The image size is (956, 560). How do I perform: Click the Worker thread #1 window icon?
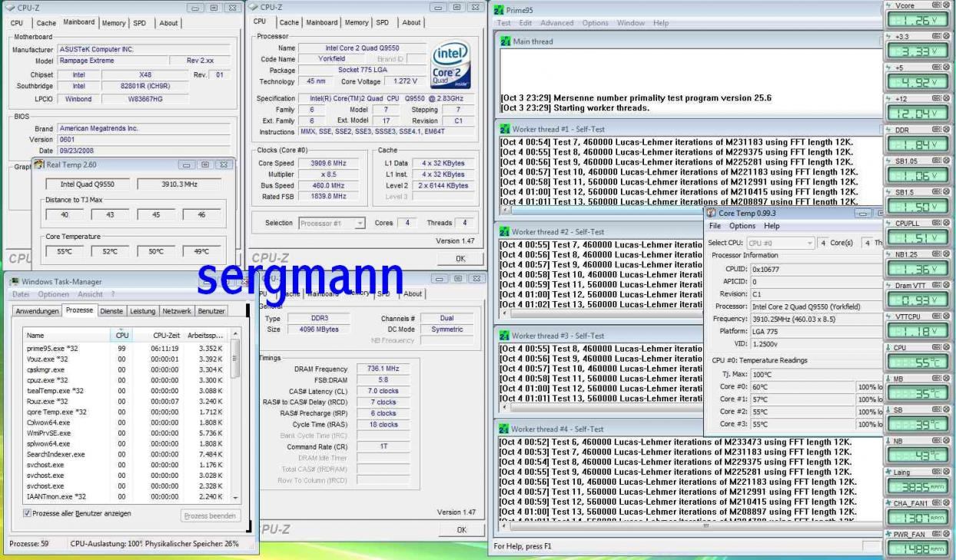click(505, 128)
